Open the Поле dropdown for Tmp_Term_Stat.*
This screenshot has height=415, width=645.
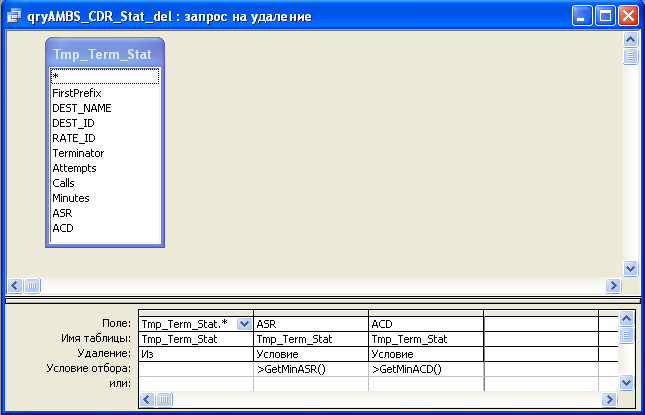(x=245, y=323)
